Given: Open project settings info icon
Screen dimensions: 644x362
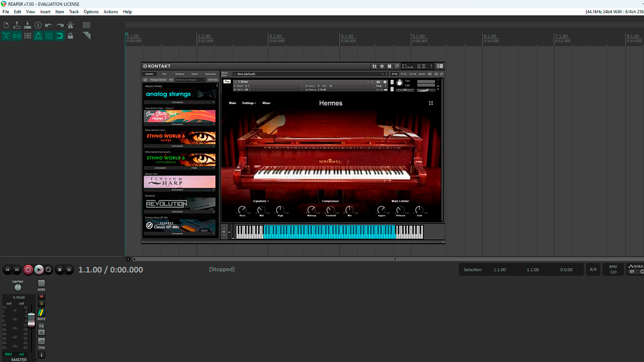Looking at the screenshot, I should pos(38,25).
